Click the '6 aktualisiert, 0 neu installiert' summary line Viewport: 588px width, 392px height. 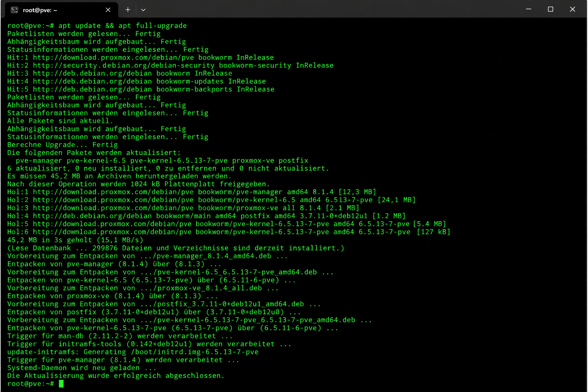pyautogui.click(x=168, y=168)
